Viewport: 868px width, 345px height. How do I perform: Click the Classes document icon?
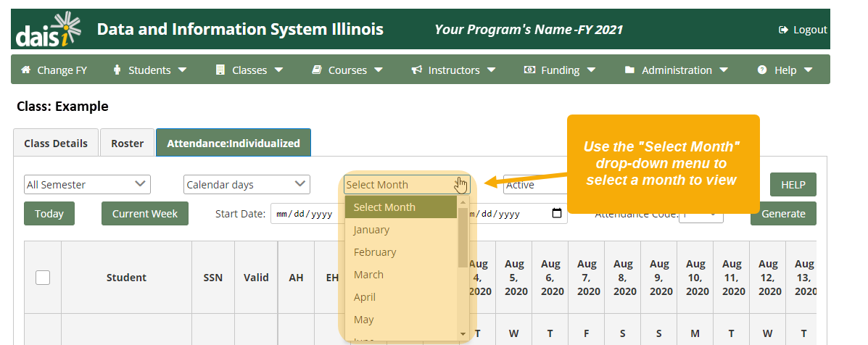point(220,70)
